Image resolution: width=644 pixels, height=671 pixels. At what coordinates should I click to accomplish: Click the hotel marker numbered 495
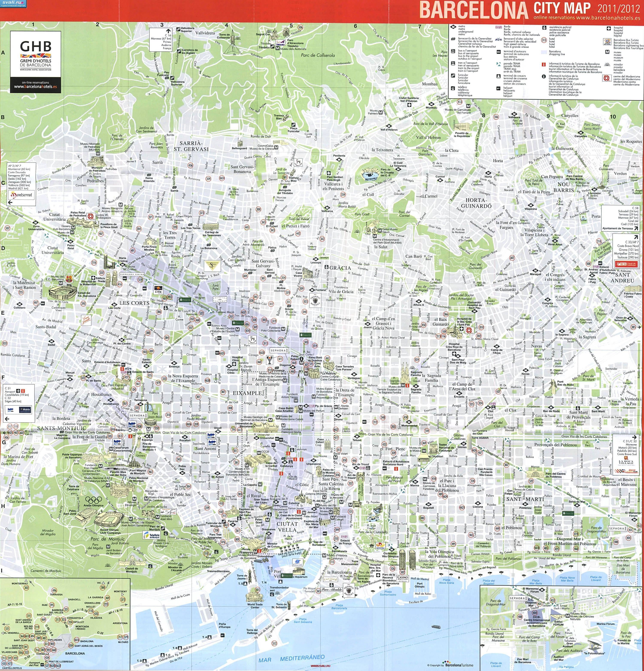(453, 544)
